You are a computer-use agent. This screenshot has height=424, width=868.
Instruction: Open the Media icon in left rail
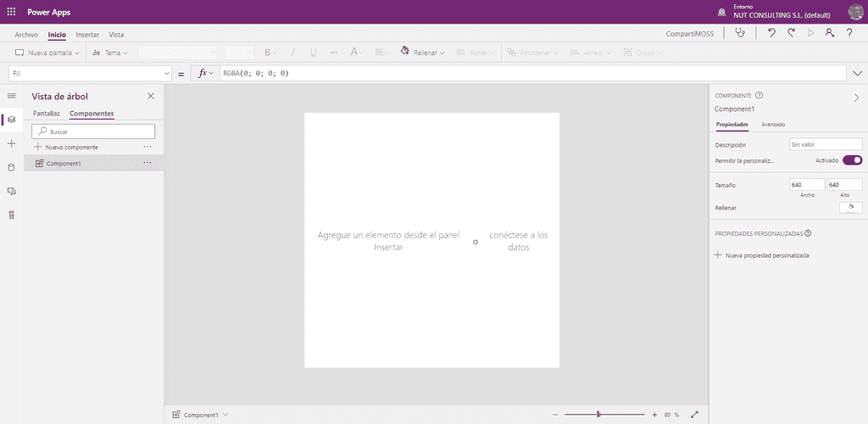[x=12, y=192]
